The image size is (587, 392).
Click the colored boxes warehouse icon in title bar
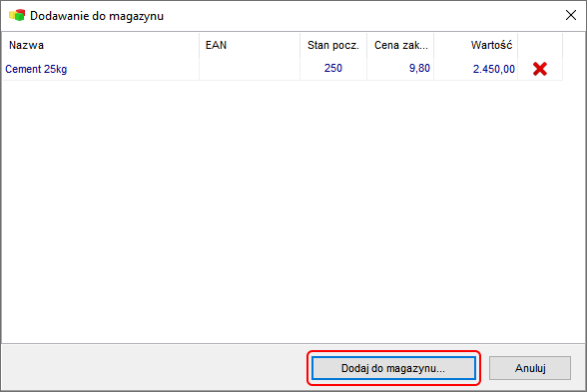click(17, 16)
